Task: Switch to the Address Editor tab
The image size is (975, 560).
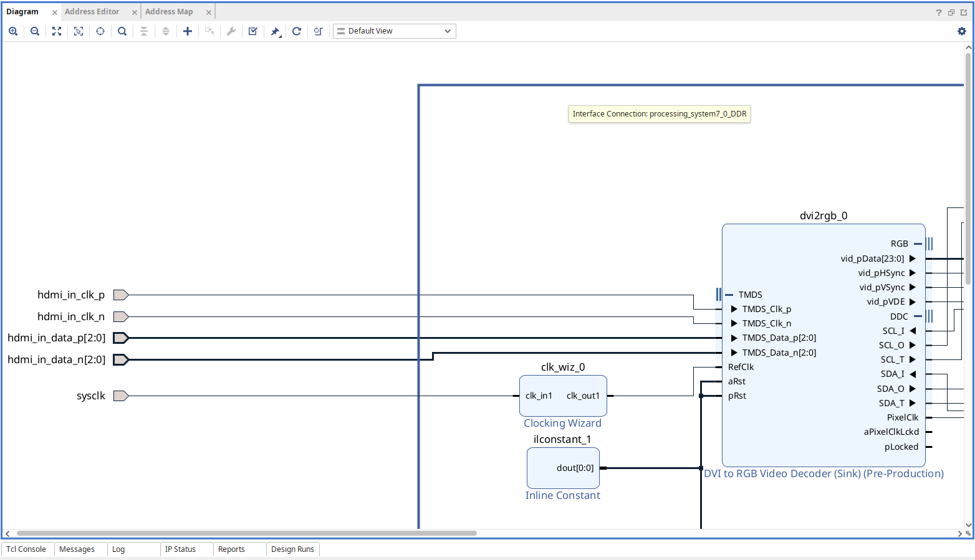Action: pyautogui.click(x=92, y=12)
